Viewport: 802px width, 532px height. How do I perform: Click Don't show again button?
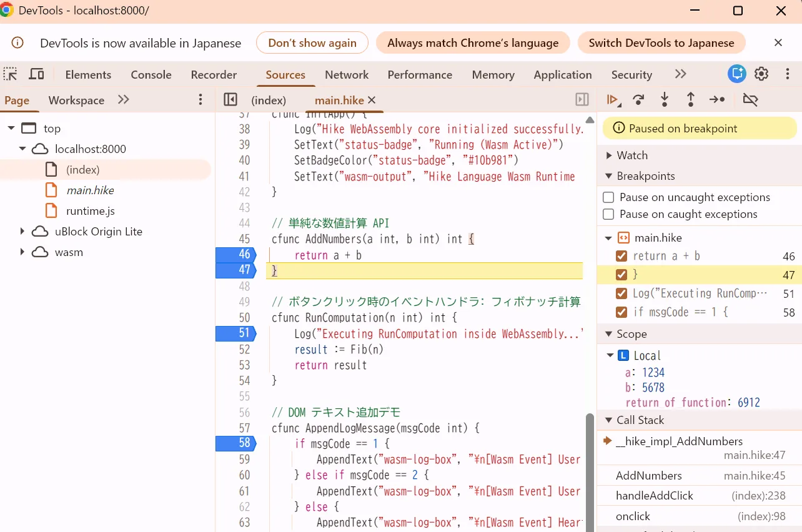(x=312, y=42)
